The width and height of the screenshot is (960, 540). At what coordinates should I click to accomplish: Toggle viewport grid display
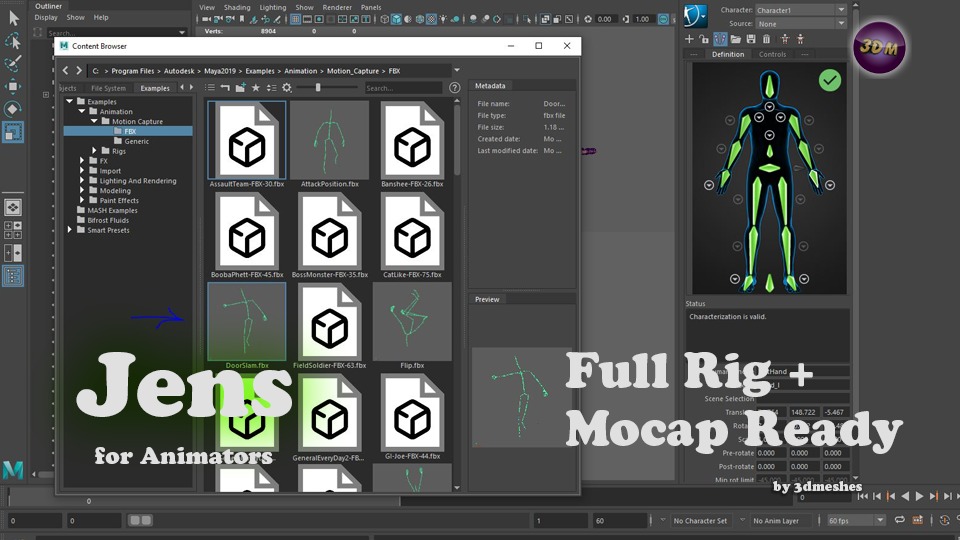pyautogui.click(x=296, y=19)
